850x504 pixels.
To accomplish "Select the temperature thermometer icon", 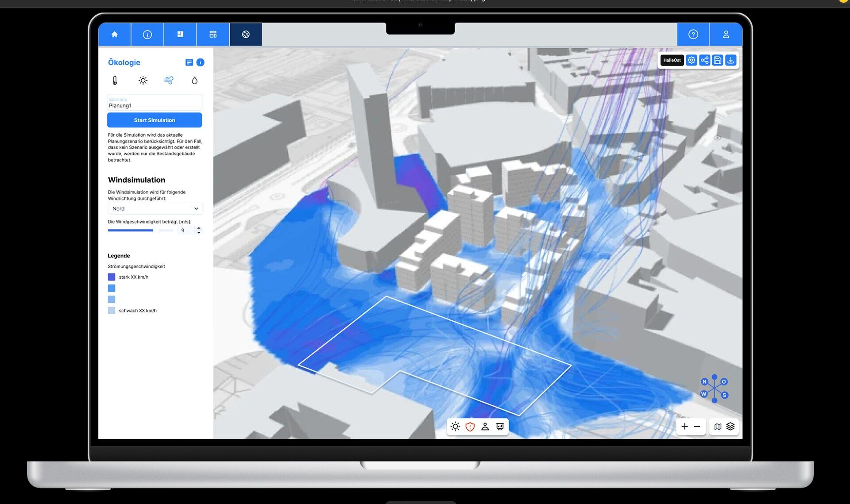I will [115, 80].
